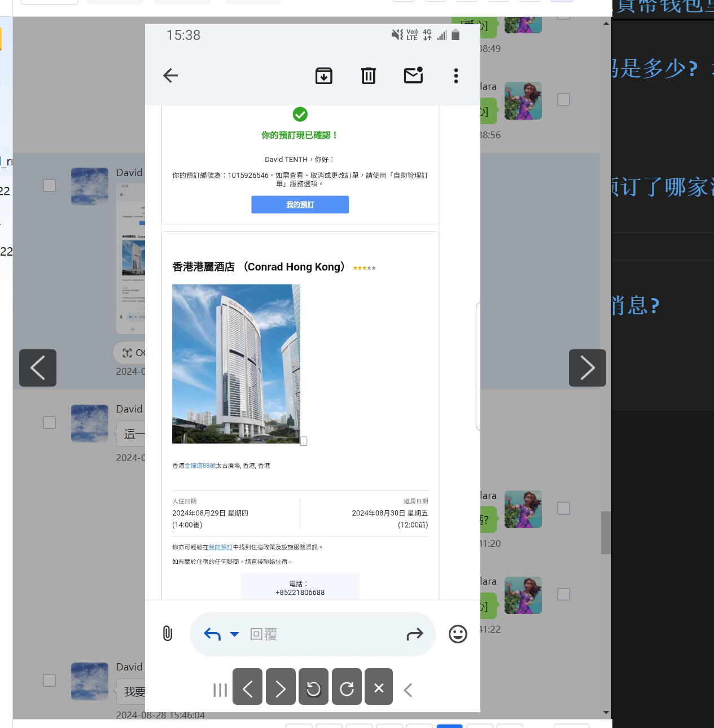The height and width of the screenshot is (728, 714).
Task: Click the Conrad Hong Kong hotel photo
Action: (236, 364)
